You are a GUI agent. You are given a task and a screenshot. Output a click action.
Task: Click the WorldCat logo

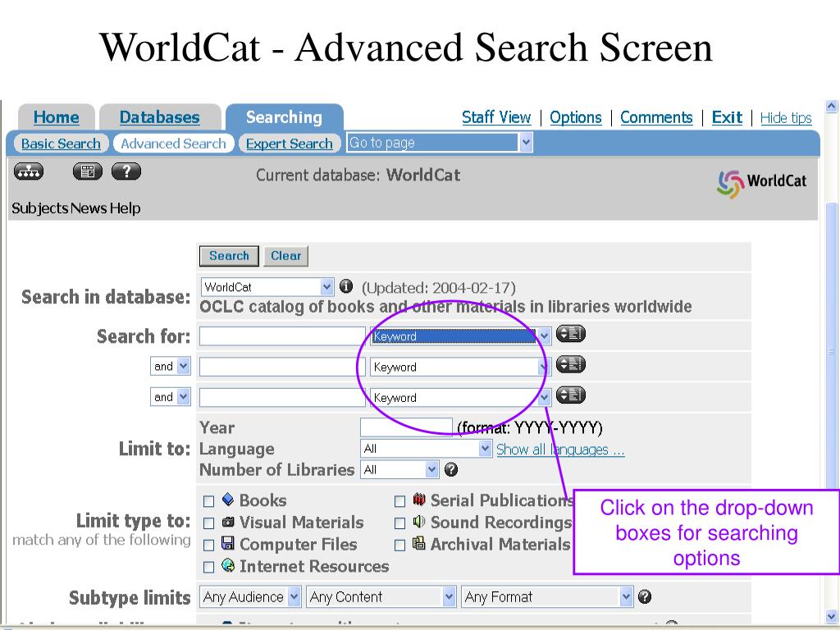(762, 183)
